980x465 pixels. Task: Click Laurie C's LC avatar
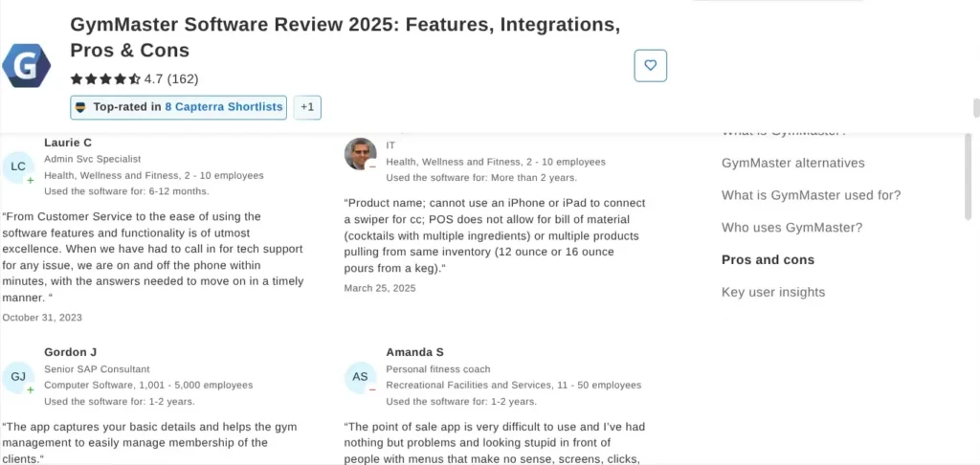pyautogui.click(x=18, y=166)
